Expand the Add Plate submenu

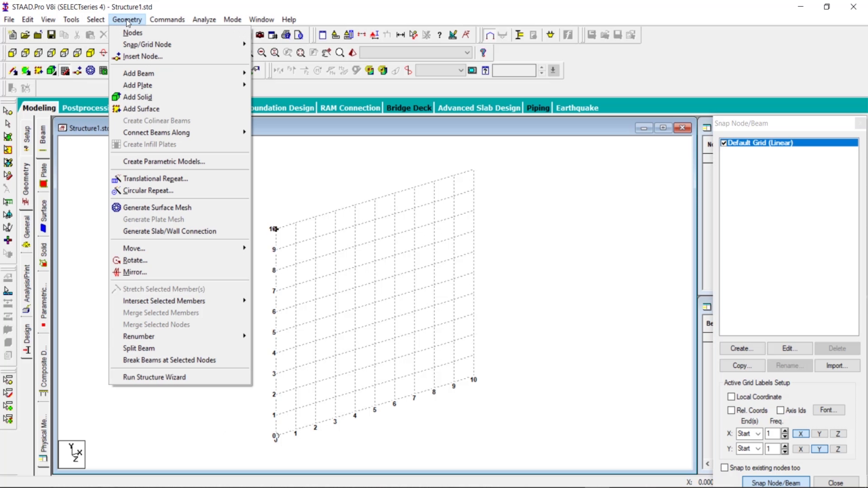[x=180, y=85]
